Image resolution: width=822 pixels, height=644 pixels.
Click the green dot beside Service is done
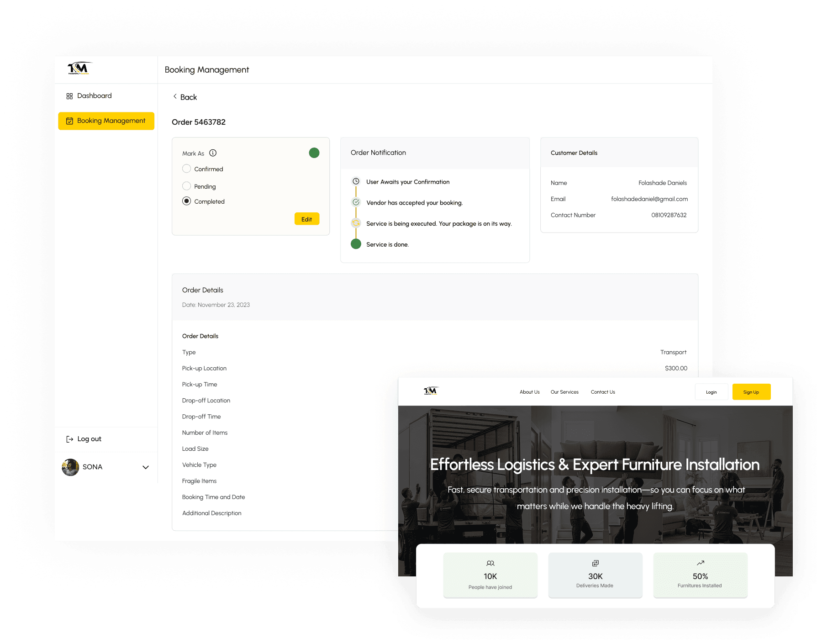(x=356, y=244)
